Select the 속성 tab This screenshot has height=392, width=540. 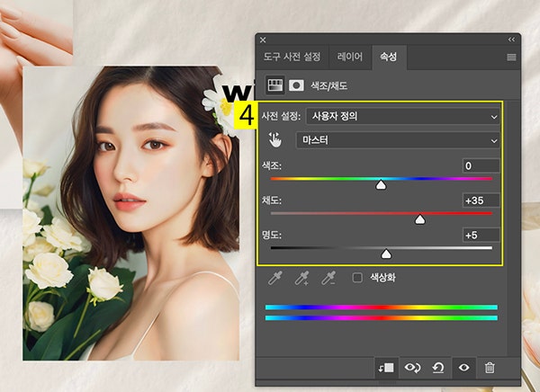tap(389, 57)
